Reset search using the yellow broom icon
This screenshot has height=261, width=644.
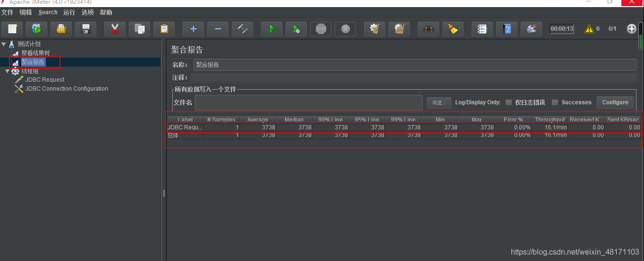click(x=453, y=29)
